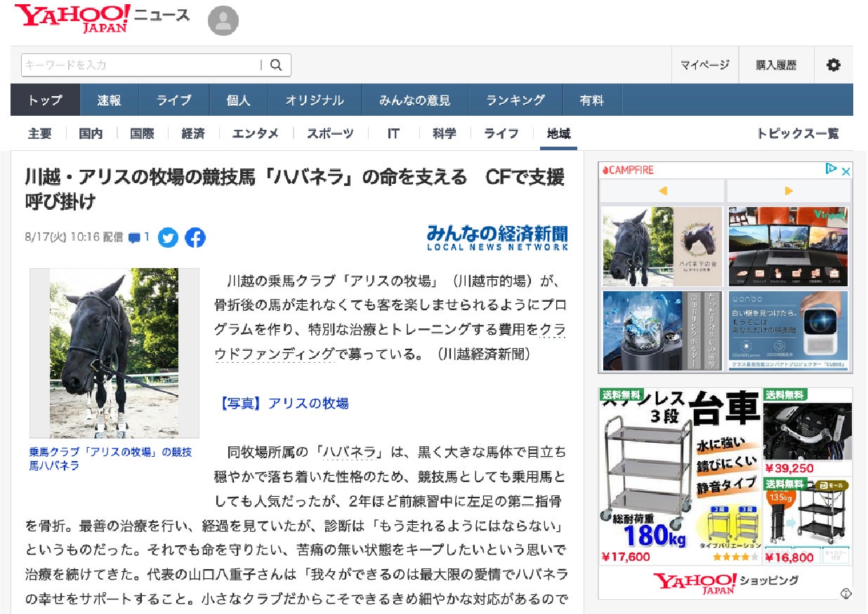Open the 経済 category
This screenshot has height=614, width=868.
tap(192, 133)
